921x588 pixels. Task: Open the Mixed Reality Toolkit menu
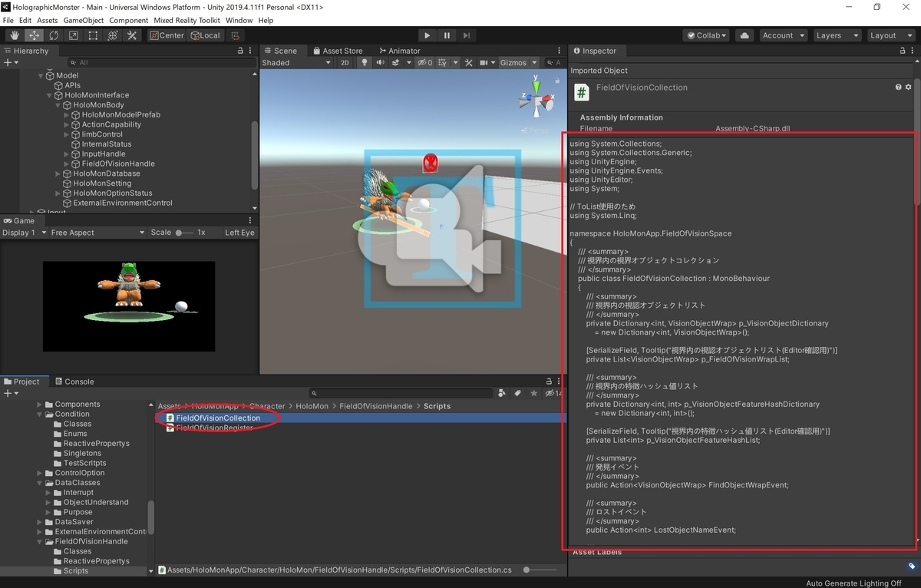pos(187,20)
